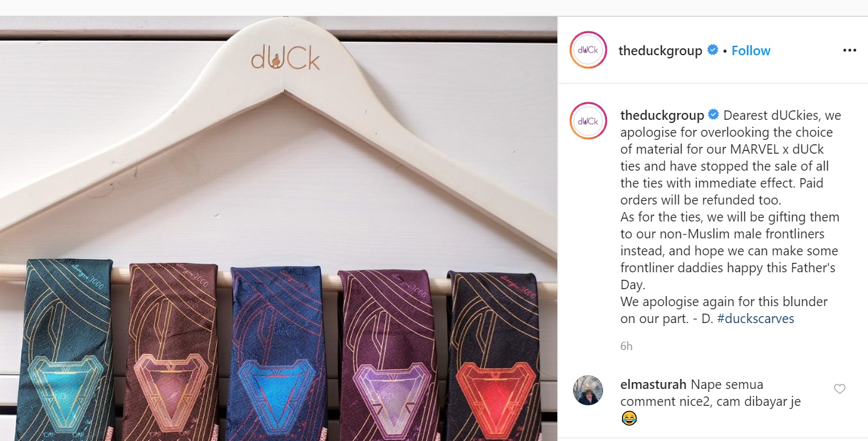868x441 pixels.
Task: Open elmasturah's username link
Action: pos(653,384)
